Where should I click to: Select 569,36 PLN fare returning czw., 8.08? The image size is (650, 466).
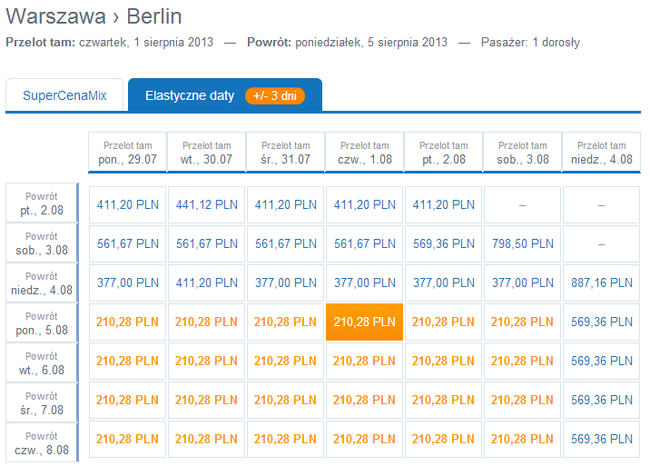pos(601,439)
